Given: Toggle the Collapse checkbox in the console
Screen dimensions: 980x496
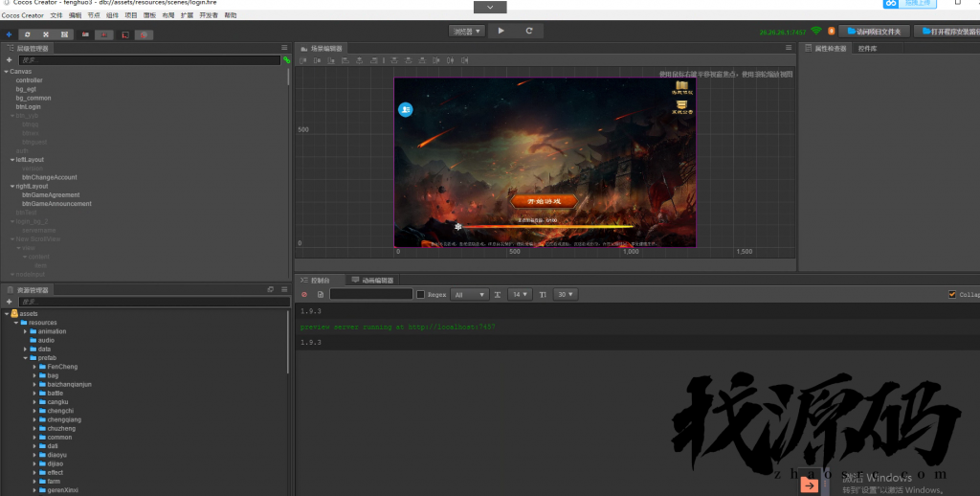Looking at the screenshot, I should (952, 295).
